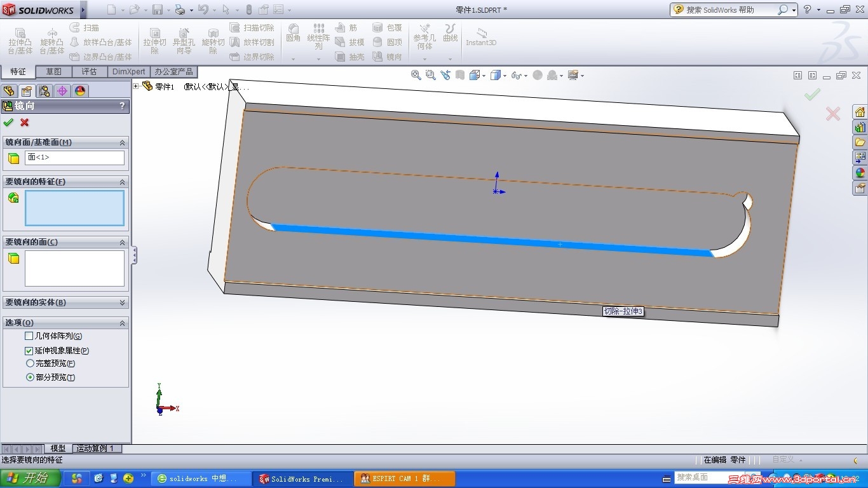Open the DimXpertManager tab icon
The height and width of the screenshot is (488, 868).
(x=62, y=91)
